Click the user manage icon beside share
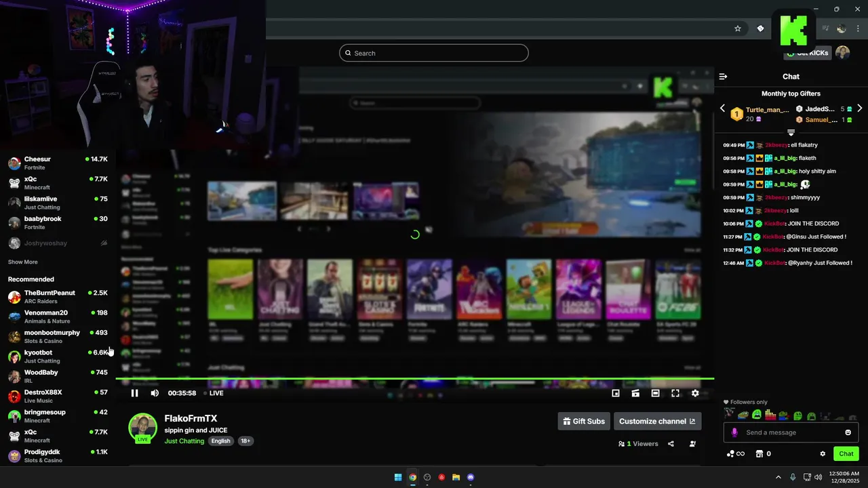The image size is (868, 488). [692, 444]
